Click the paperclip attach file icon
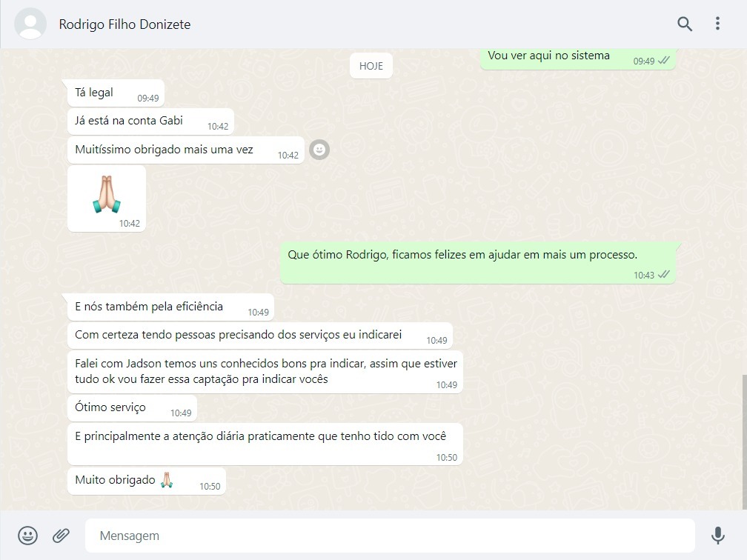Image resolution: width=747 pixels, height=560 pixels. [61, 535]
